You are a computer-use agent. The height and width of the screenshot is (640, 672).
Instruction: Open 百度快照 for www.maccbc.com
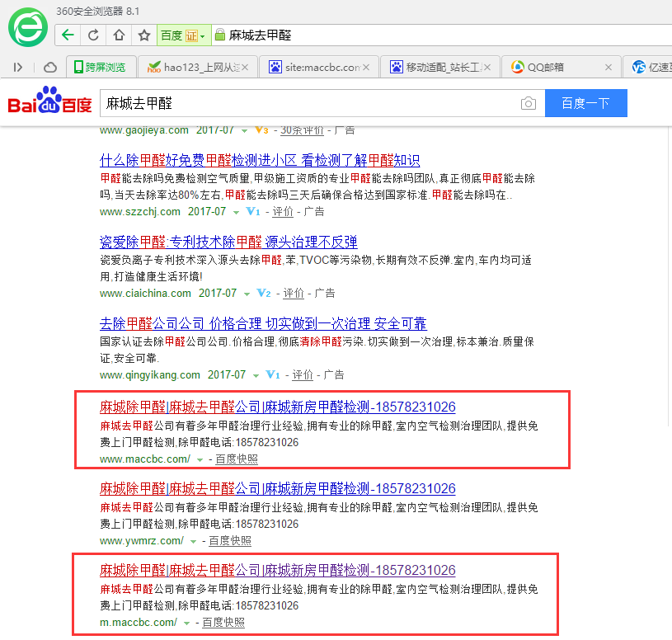pyautogui.click(x=237, y=459)
